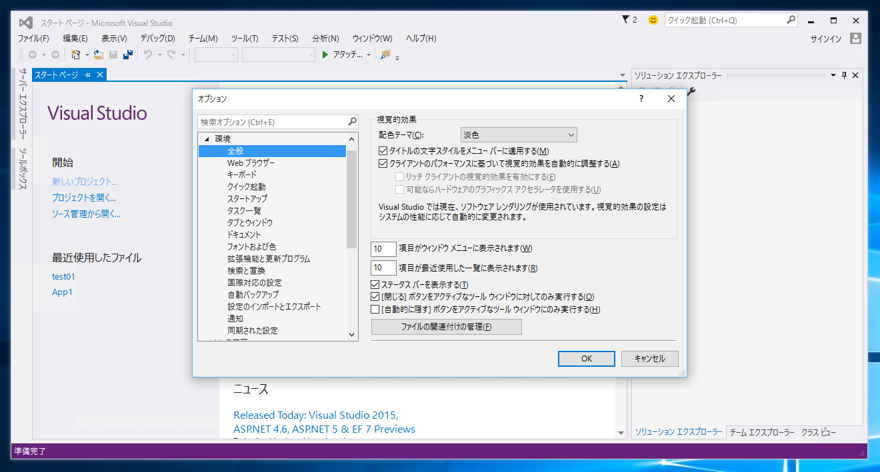Click the Open File folder toolbar icon
Image resolution: width=880 pixels, height=472 pixels.
98,54
